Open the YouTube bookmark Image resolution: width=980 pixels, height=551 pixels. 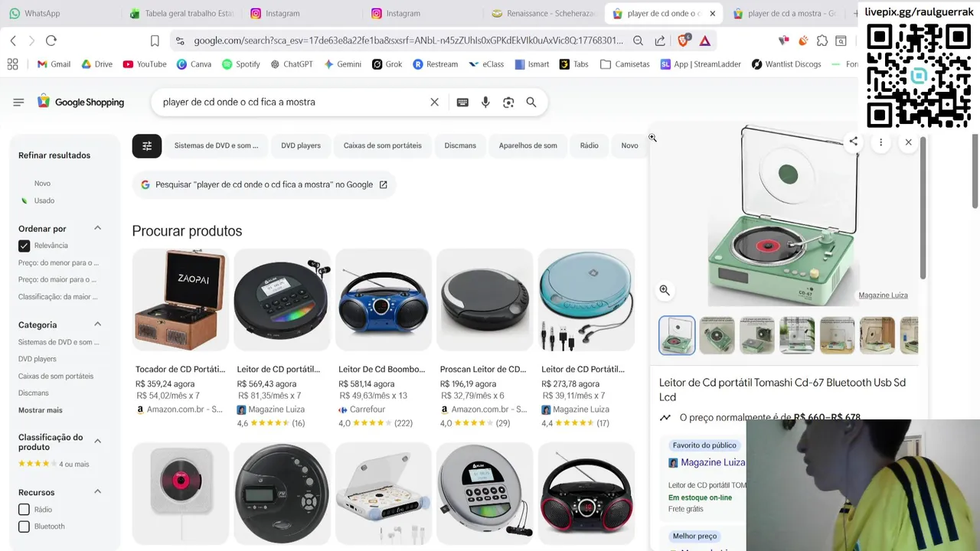point(145,64)
